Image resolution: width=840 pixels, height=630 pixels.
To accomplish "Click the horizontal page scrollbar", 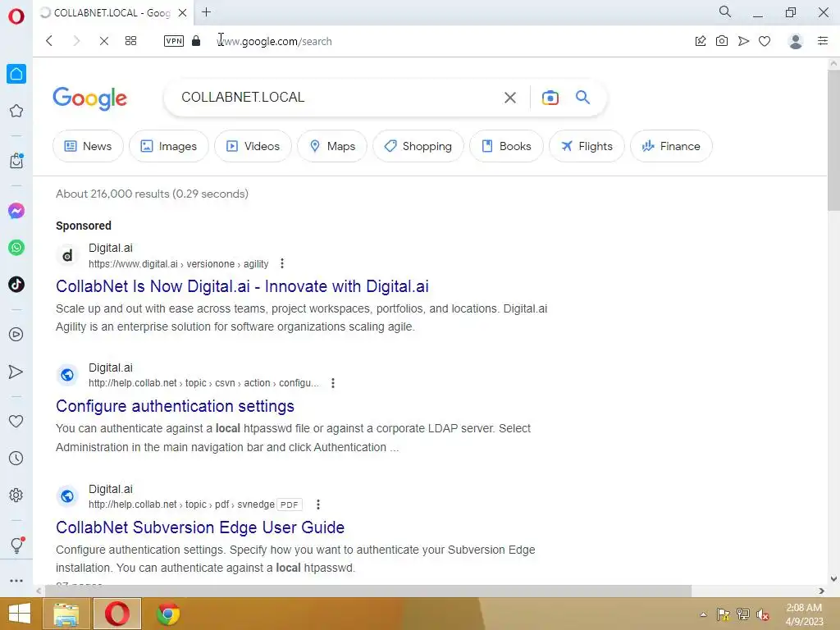I will (x=368, y=591).
